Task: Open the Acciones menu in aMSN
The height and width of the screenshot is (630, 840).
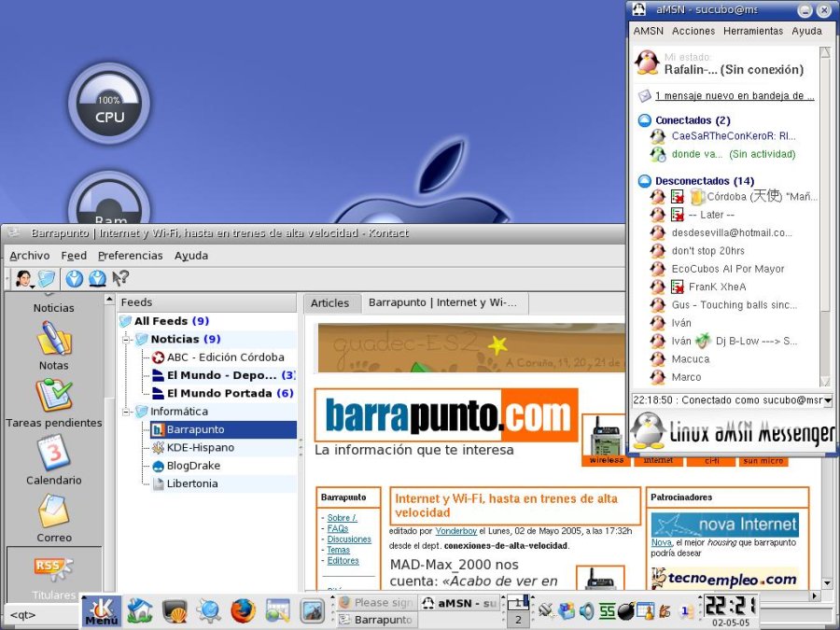Action: click(x=693, y=31)
